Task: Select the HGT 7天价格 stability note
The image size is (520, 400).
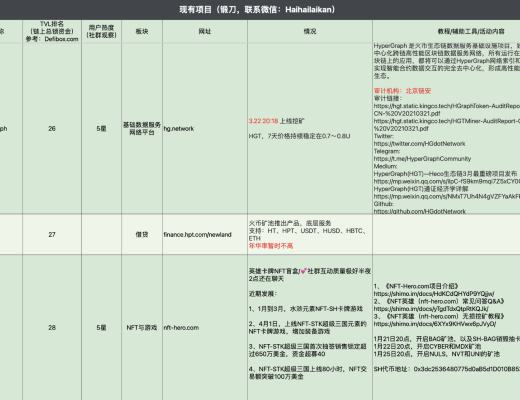Action: coord(299,136)
